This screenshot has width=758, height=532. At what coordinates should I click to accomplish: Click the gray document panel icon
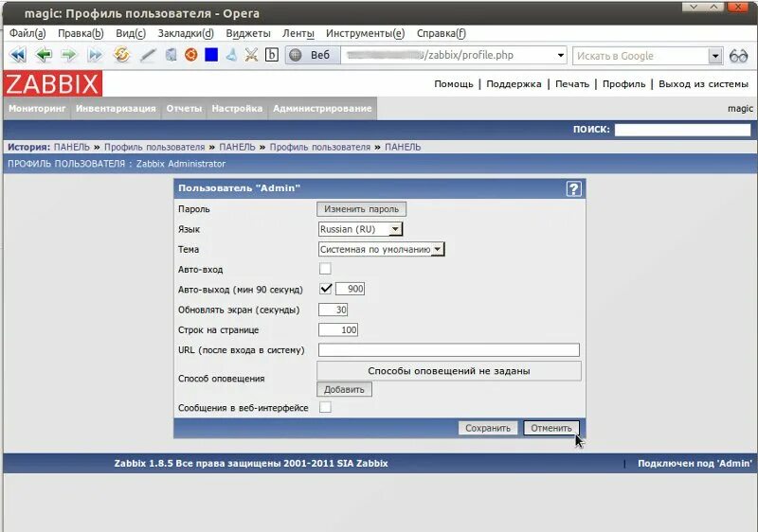pyautogui.click(x=171, y=55)
